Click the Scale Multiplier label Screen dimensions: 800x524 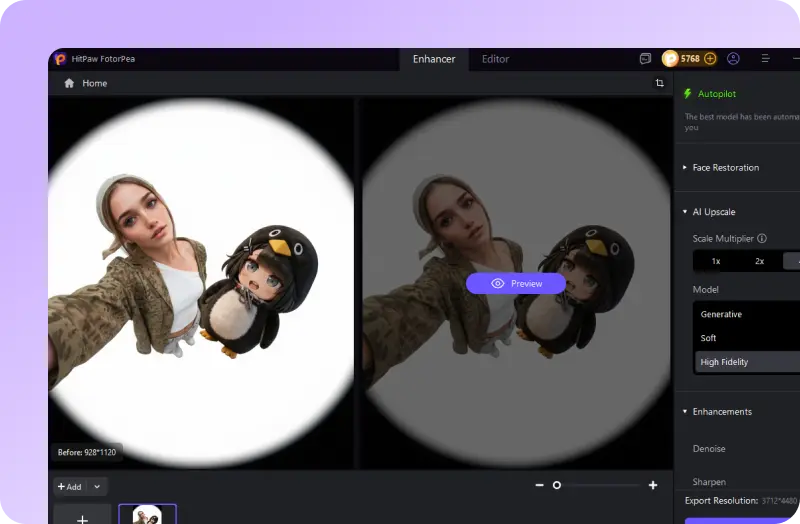click(722, 238)
